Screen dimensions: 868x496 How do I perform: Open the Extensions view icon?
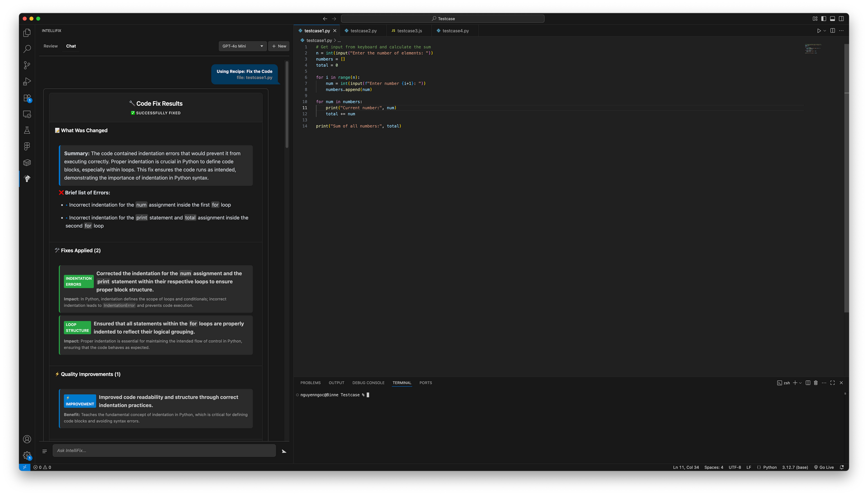(x=27, y=98)
